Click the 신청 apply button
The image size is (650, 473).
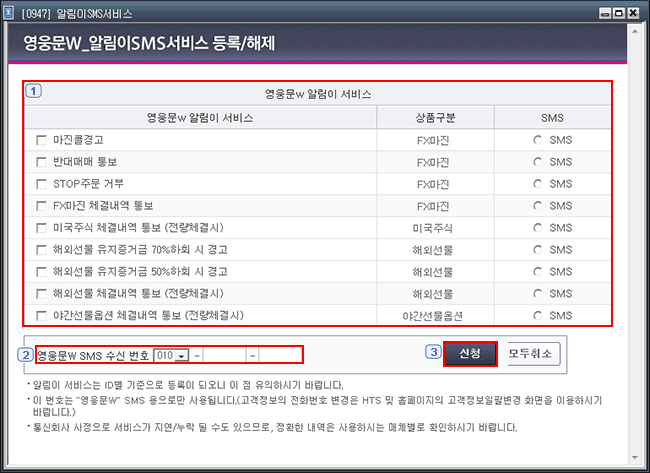[470, 354]
